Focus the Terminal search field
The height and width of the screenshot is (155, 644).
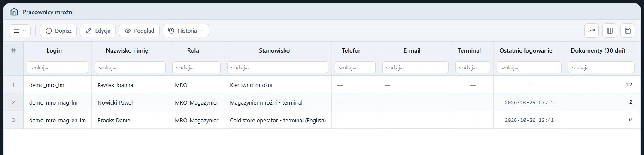(x=473, y=67)
